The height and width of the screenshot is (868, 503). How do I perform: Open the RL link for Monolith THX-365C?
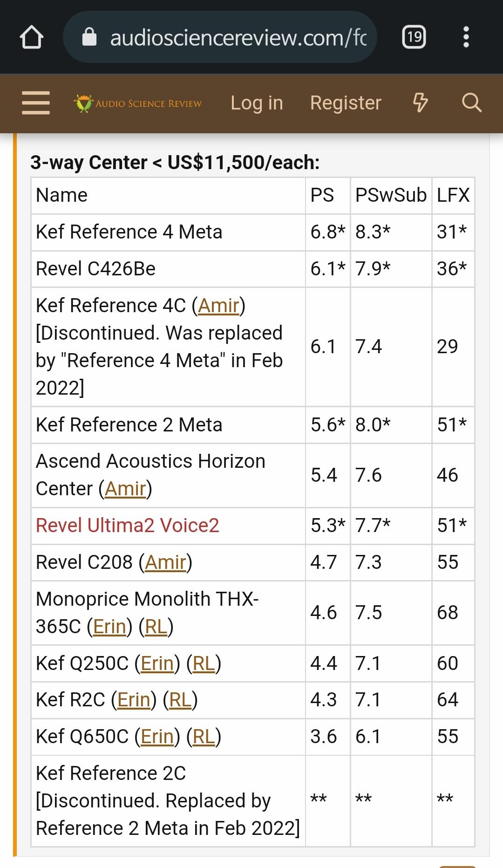156,627
